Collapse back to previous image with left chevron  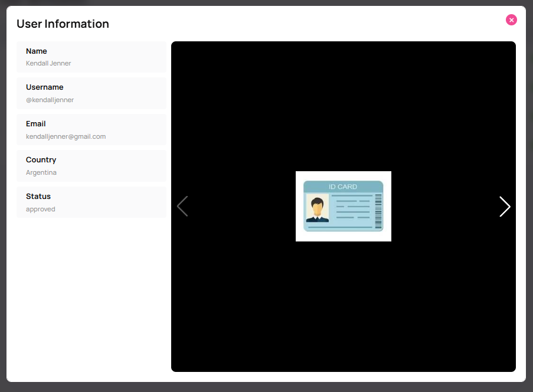click(182, 207)
